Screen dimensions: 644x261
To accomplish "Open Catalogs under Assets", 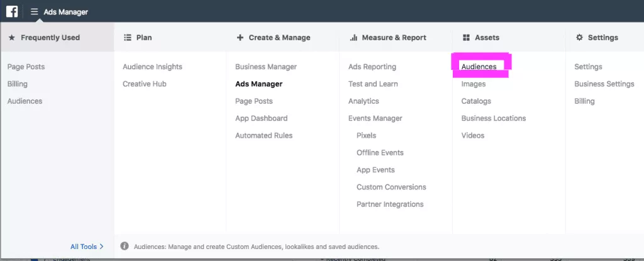I will click(476, 101).
